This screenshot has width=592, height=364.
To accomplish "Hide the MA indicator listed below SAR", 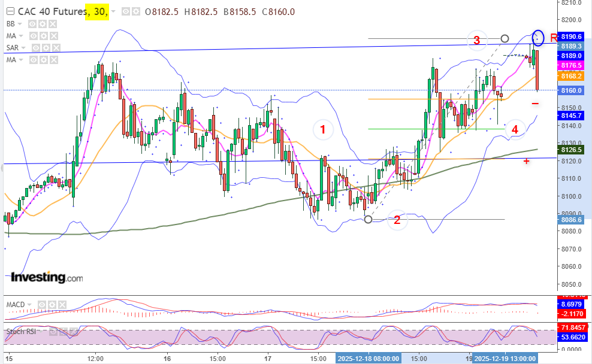I will pyautogui.click(x=34, y=60).
